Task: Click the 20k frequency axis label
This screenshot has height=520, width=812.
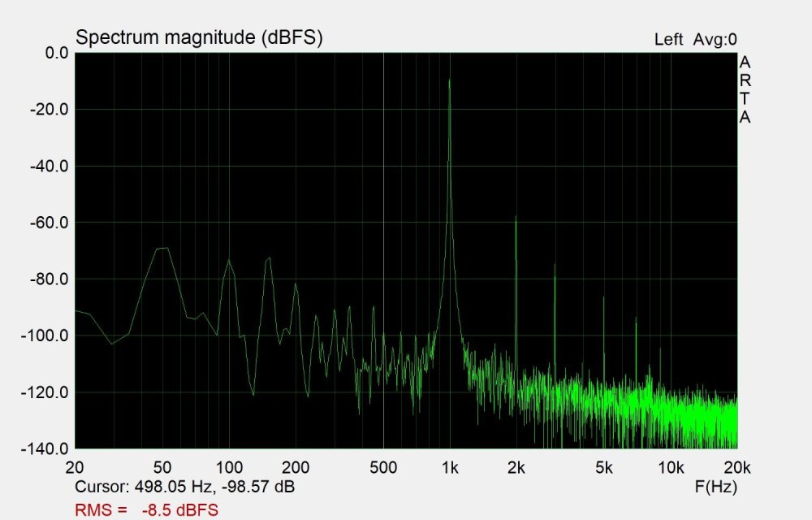Action: tap(736, 467)
